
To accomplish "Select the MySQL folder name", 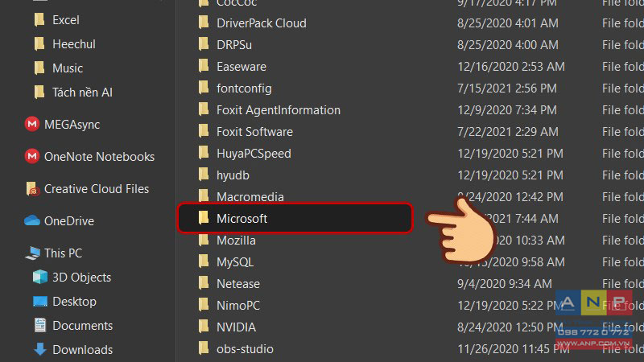I will (235, 262).
